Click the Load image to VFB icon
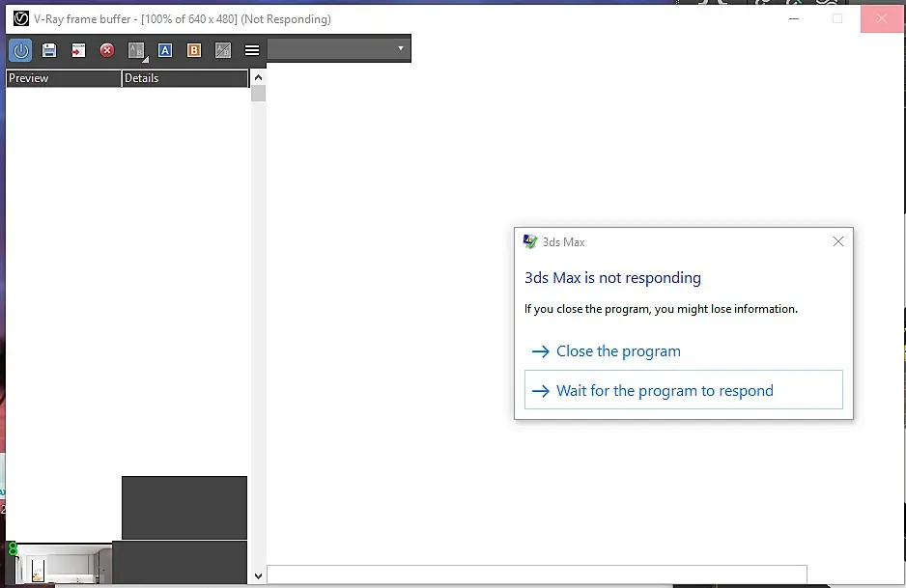906x588 pixels. click(78, 50)
